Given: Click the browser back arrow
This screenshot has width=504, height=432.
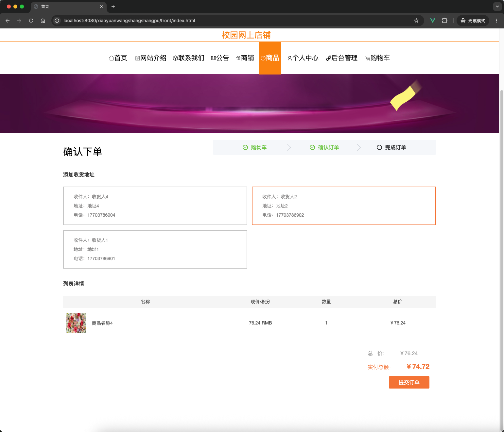Looking at the screenshot, I should (8, 21).
